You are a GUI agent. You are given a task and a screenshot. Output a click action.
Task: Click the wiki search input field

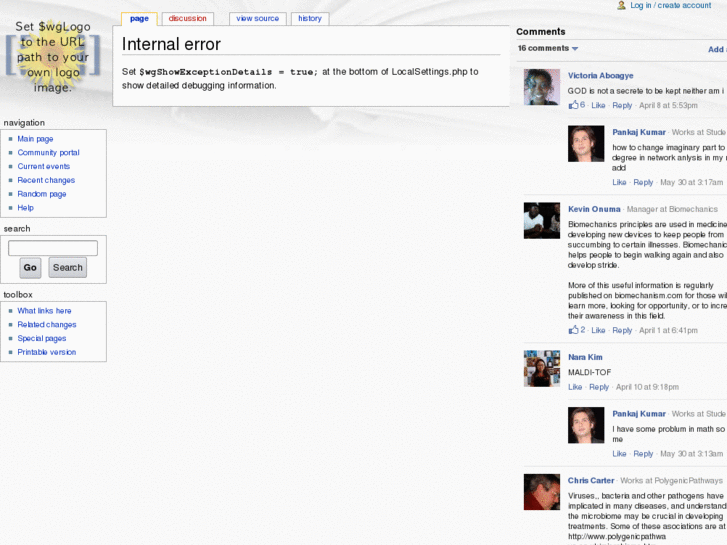pos(53,248)
